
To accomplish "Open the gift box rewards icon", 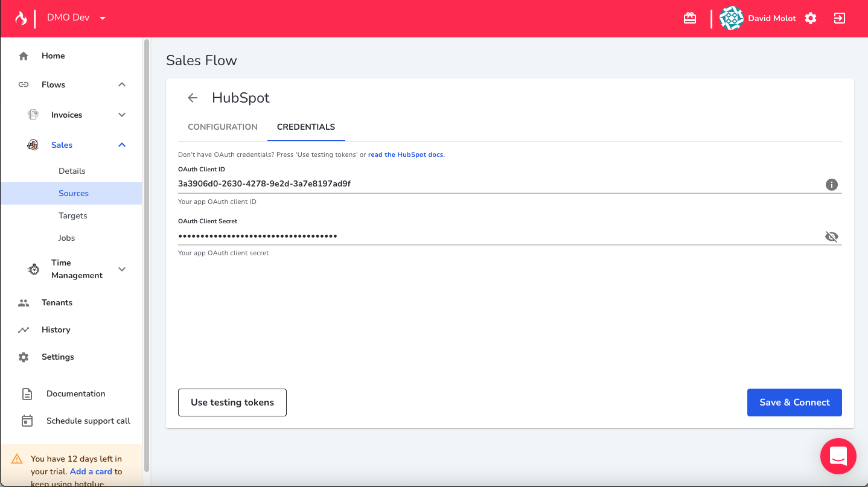I will (x=690, y=18).
